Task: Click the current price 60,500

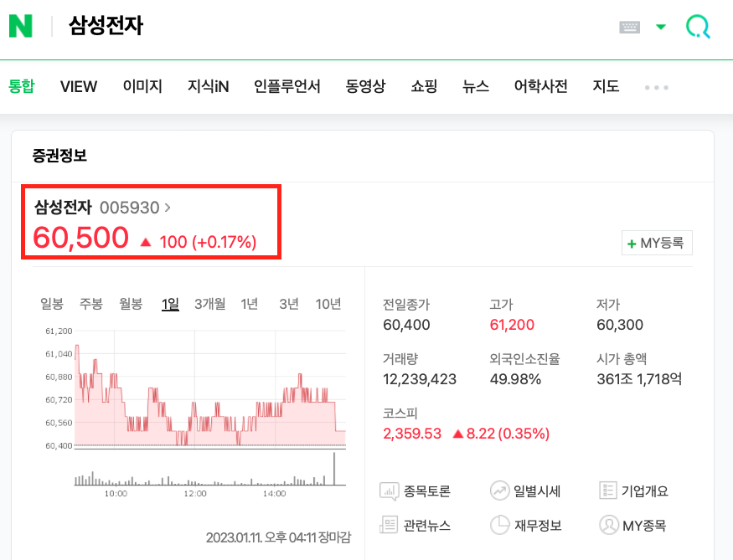Action: pos(80,238)
